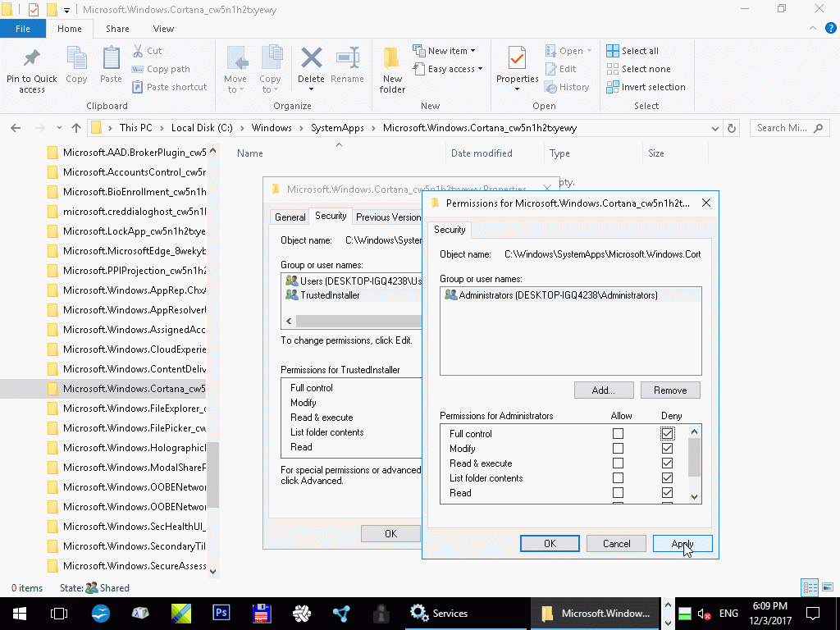Collapse the ribbon with chevron
The width and height of the screenshot is (840, 630).
coord(813,29)
